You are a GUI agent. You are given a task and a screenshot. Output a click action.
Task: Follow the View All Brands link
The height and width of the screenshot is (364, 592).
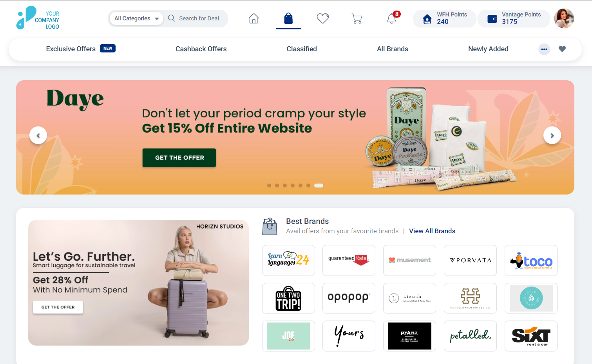[x=432, y=231]
